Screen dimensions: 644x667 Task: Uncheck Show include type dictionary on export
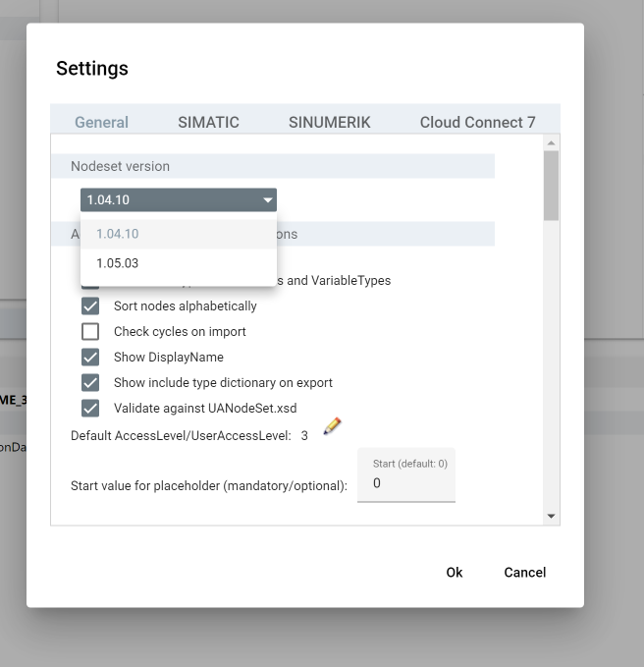click(x=90, y=383)
